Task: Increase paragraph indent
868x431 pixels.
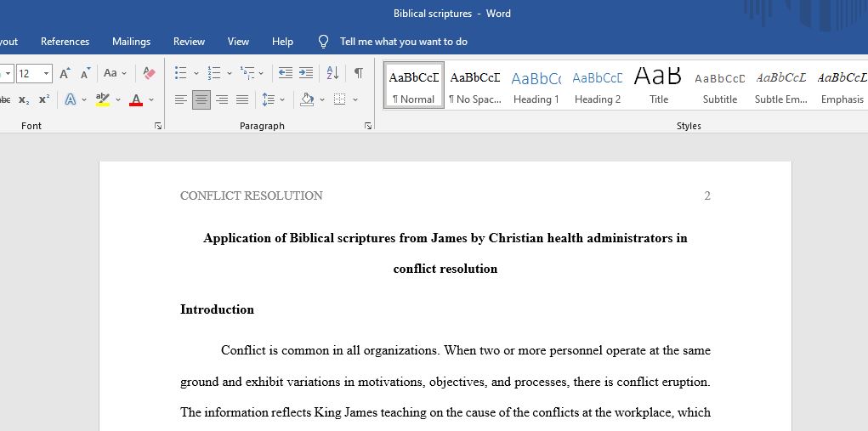Action: click(x=306, y=73)
